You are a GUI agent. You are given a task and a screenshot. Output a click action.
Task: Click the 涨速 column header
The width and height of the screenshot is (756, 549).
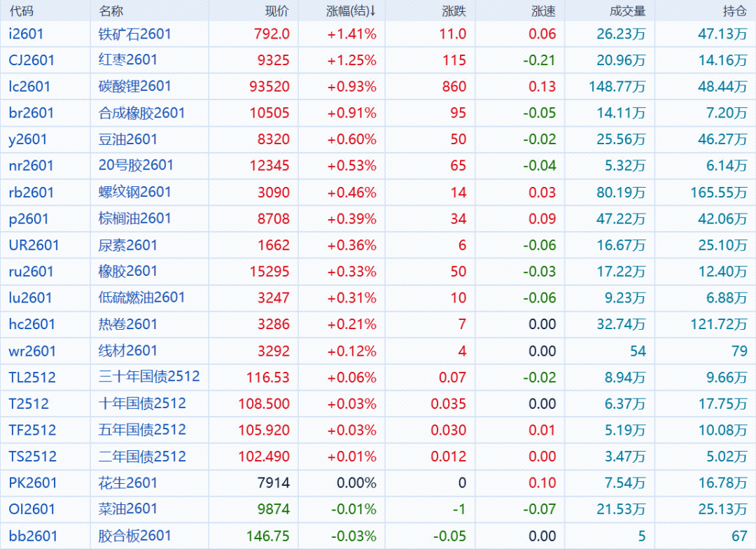[544, 11]
